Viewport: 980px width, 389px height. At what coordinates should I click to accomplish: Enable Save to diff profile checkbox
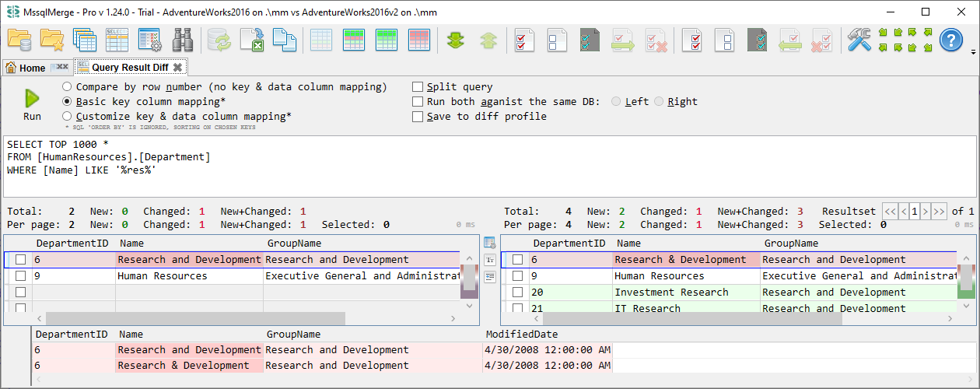click(x=418, y=117)
